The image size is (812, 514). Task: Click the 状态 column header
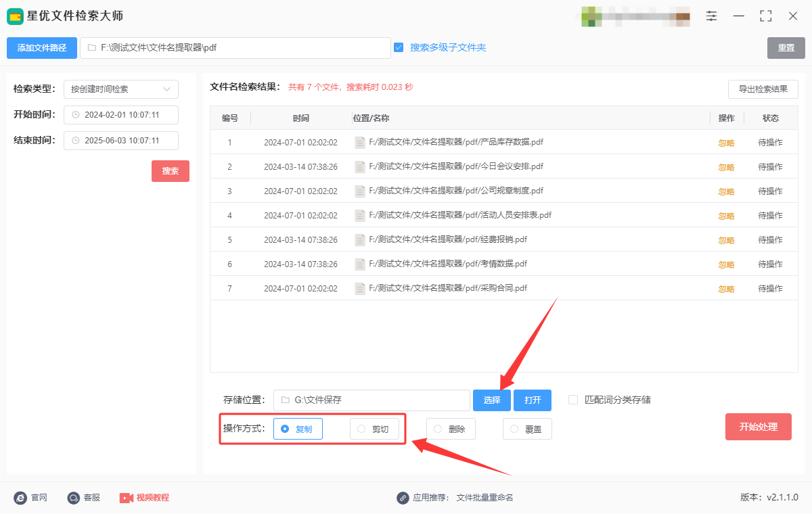771,118
